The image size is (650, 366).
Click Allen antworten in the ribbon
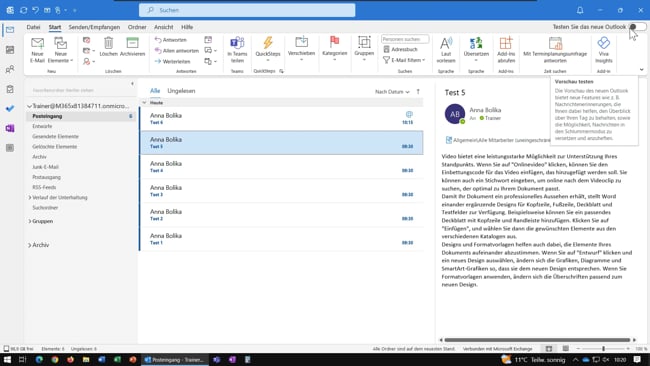[177, 51]
